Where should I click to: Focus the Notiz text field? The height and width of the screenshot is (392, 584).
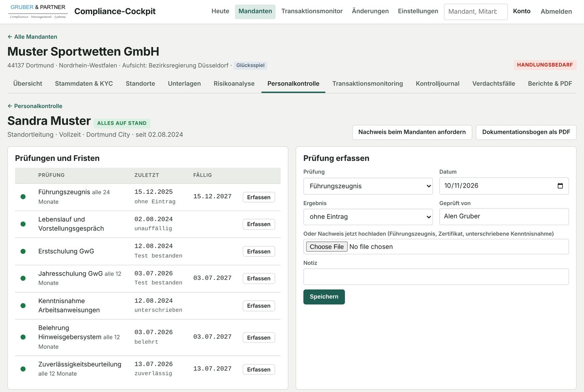(436, 277)
